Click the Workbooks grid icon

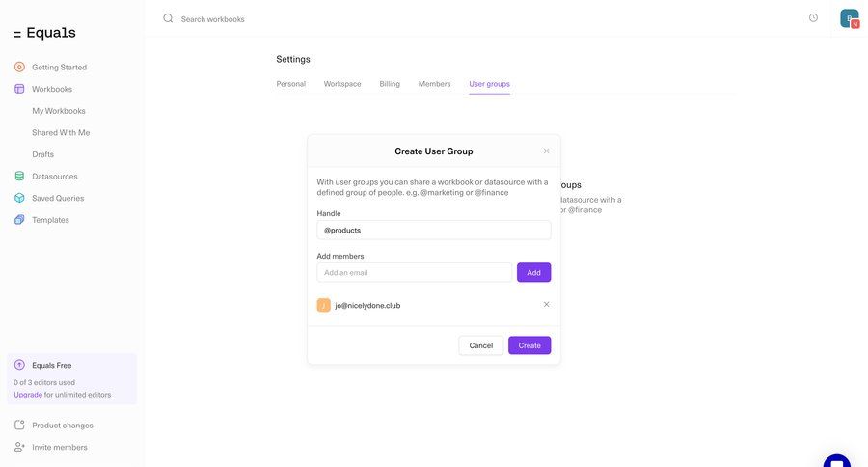(19, 89)
